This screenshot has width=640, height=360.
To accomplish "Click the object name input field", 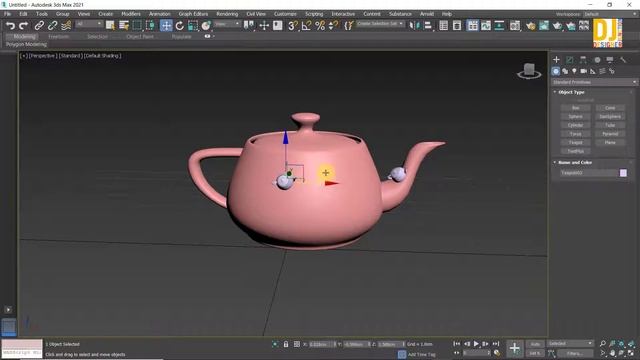I will tap(589, 173).
